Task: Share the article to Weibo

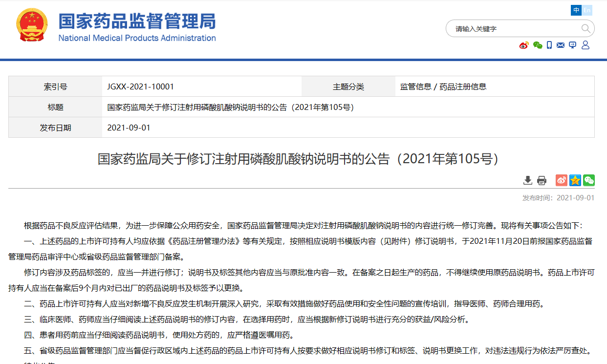Action: [x=562, y=180]
